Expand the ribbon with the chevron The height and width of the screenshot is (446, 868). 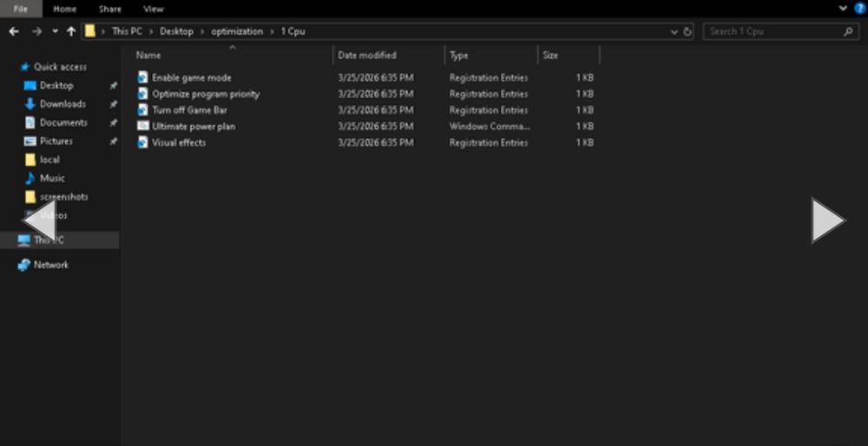click(843, 9)
